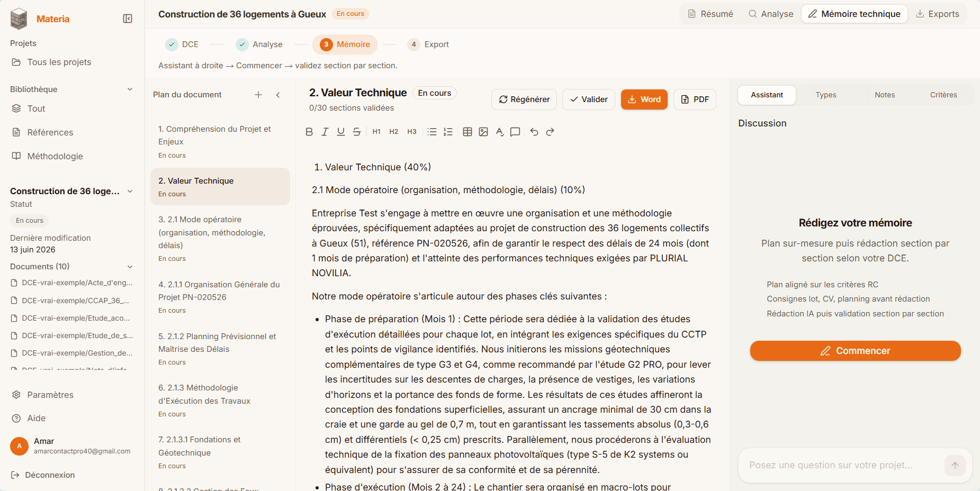
Task: Select the Mémoire step 3
Action: (345, 44)
